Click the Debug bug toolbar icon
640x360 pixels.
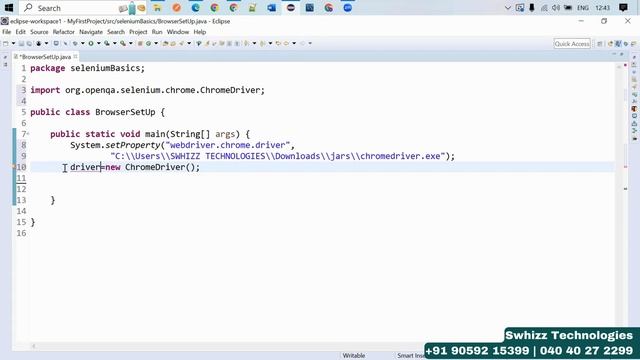click(75, 43)
